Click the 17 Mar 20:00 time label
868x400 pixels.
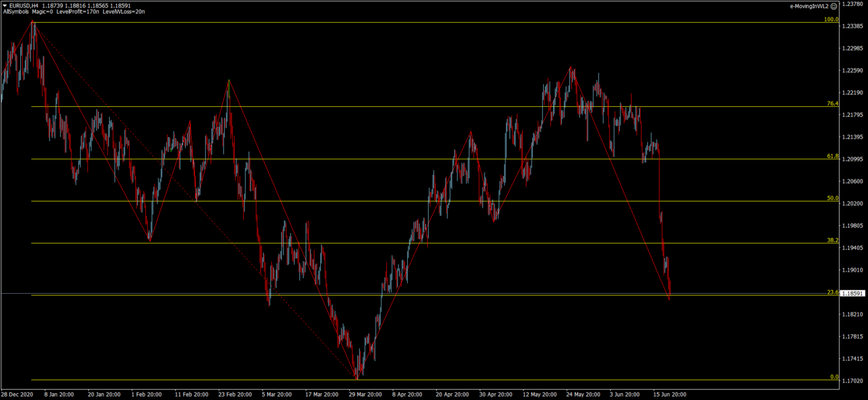point(322,395)
